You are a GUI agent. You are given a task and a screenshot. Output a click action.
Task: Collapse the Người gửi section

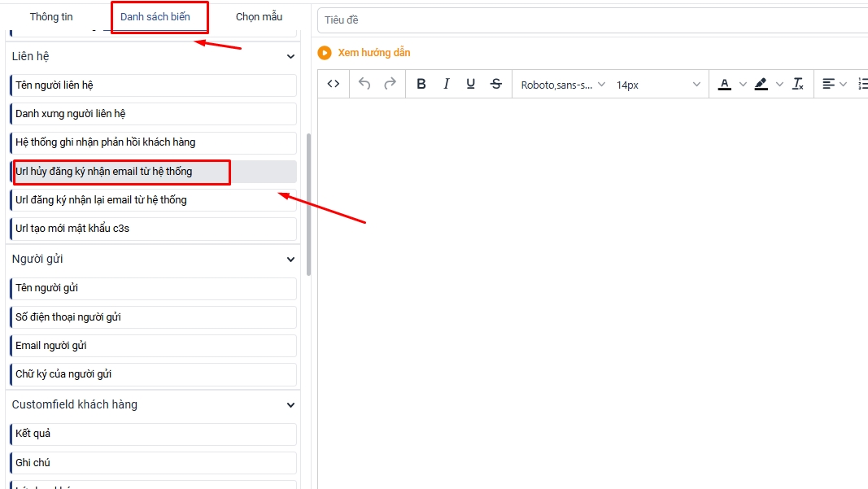(290, 260)
